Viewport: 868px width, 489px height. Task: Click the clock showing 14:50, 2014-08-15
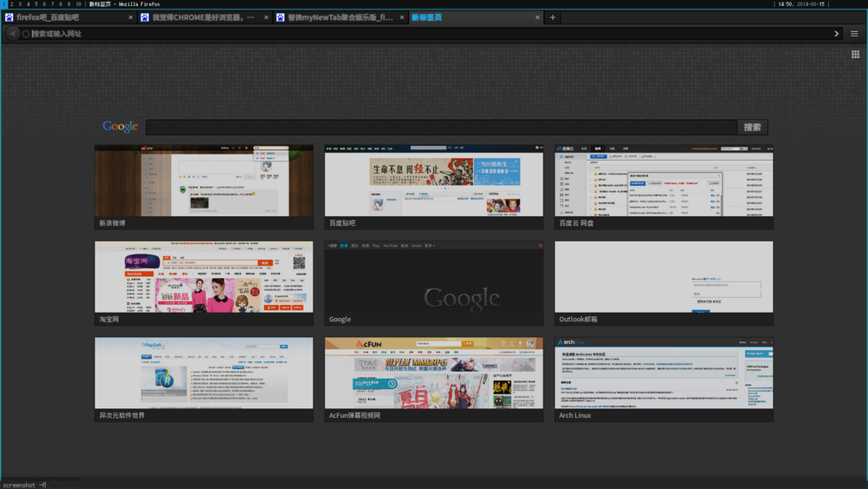click(801, 3)
